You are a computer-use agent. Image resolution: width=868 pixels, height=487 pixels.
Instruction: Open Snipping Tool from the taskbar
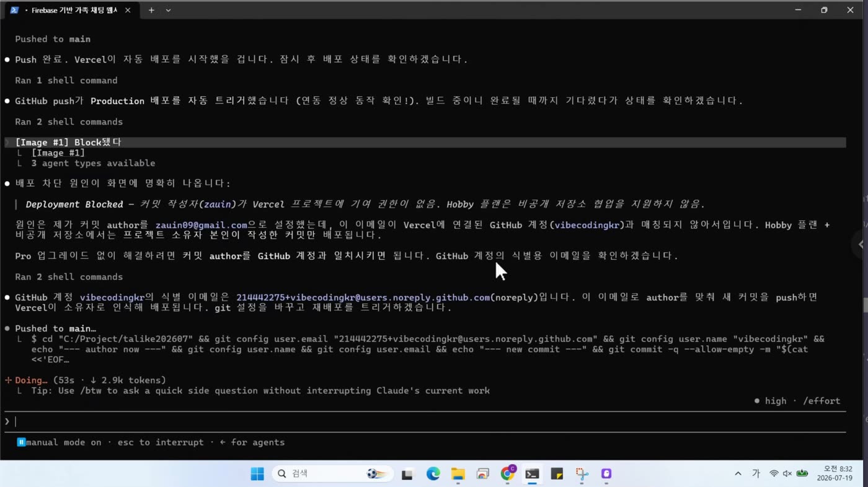click(x=582, y=474)
